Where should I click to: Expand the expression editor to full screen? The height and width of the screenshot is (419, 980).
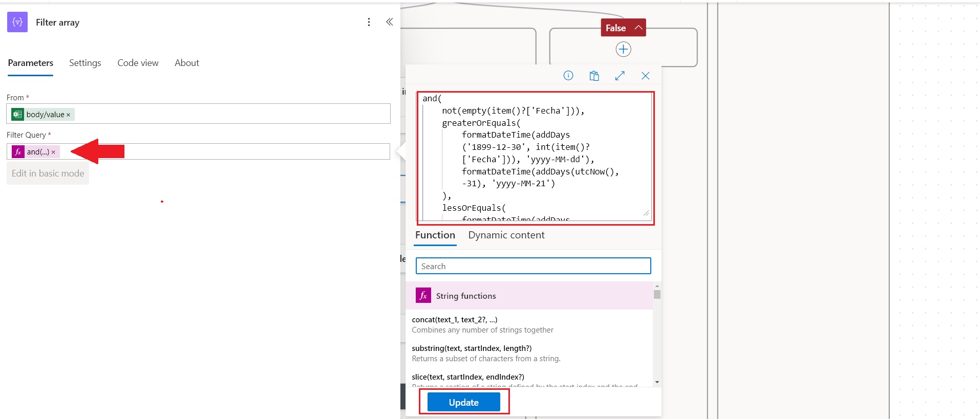[620, 76]
